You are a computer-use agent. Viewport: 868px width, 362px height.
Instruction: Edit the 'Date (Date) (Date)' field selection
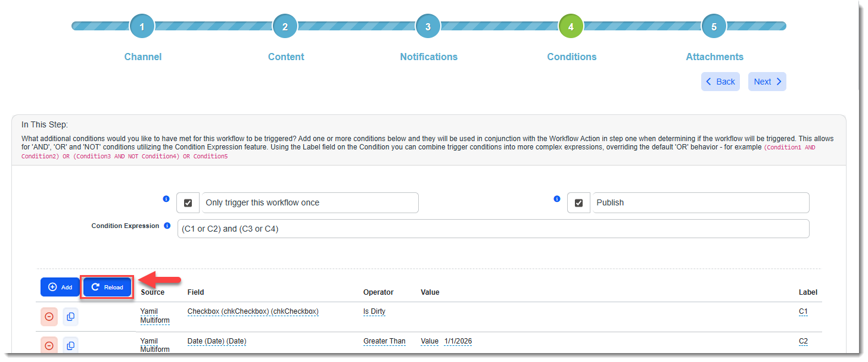point(217,341)
